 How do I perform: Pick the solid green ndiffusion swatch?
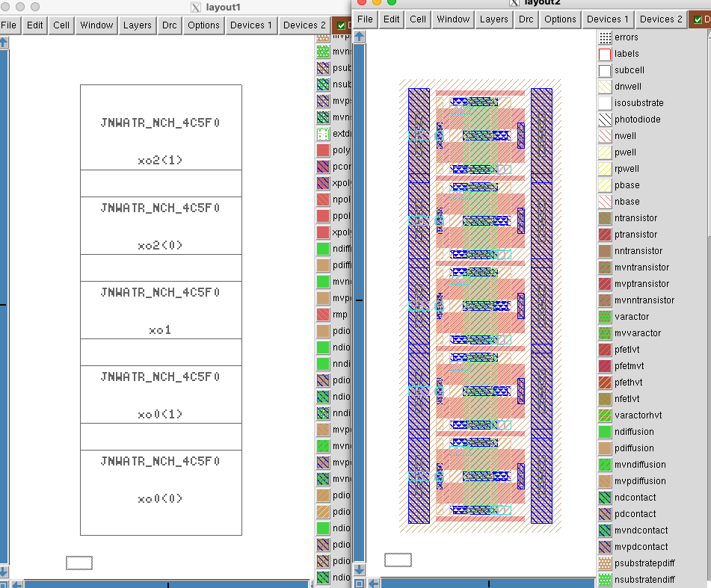click(x=605, y=432)
